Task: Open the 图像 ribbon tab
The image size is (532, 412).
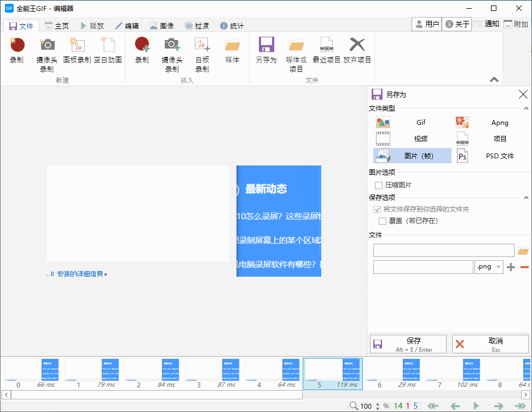Action: coord(162,26)
